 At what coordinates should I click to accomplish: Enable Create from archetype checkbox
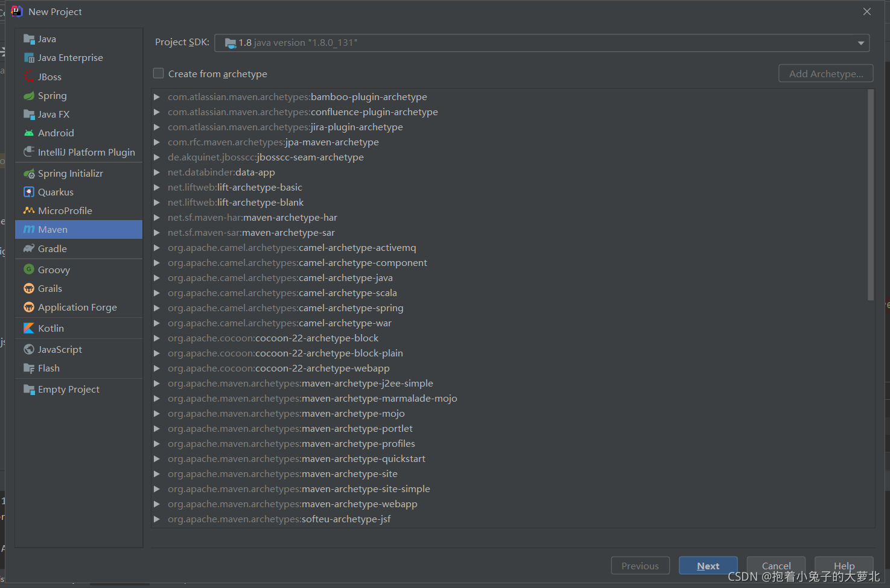(x=159, y=74)
